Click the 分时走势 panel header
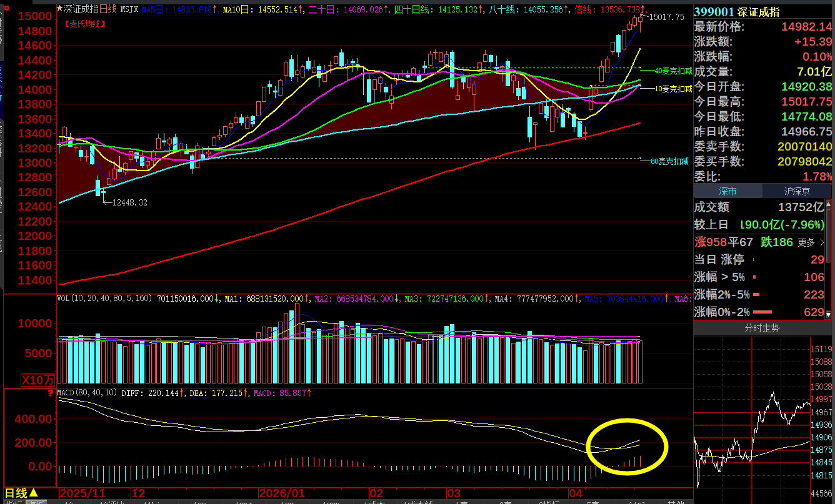 click(761, 328)
